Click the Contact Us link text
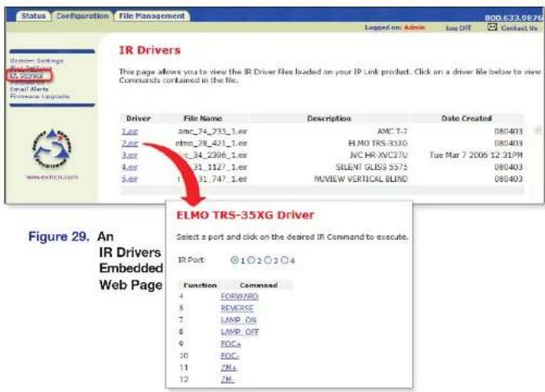Image resolution: width=545 pixels, height=392 pixels. 519,29
